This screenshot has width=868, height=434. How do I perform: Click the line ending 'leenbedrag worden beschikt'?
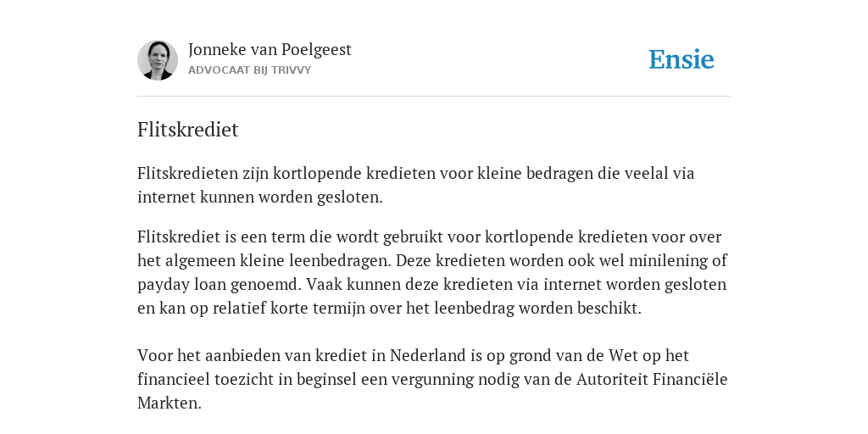coord(389,309)
